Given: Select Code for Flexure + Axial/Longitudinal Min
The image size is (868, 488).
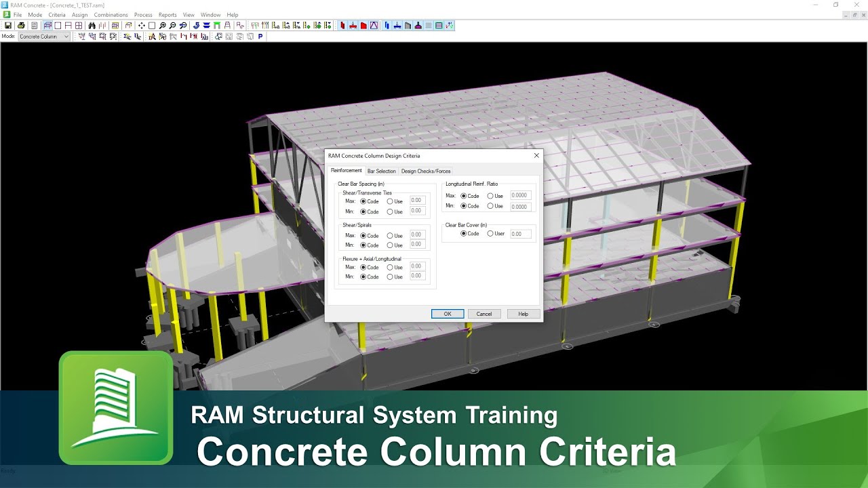Looking at the screenshot, I should (370, 277).
